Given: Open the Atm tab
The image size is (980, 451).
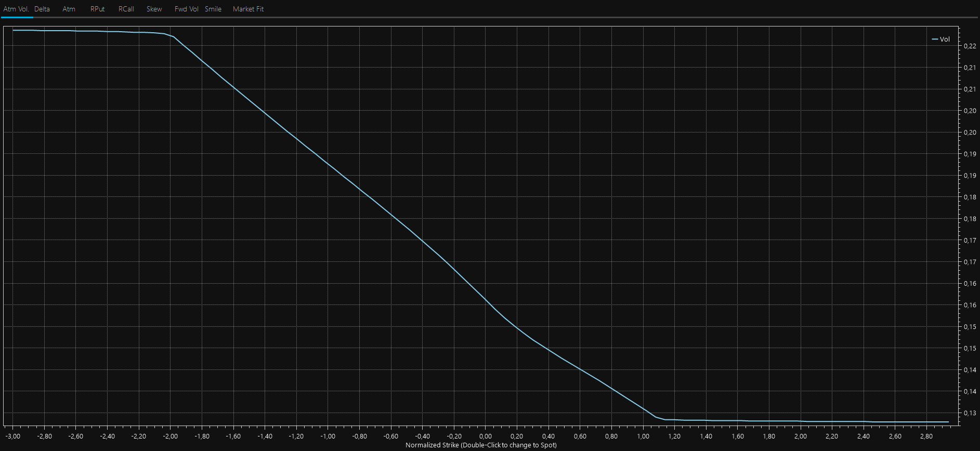Looking at the screenshot, I should pyautogui.click(x=69, y=9).
